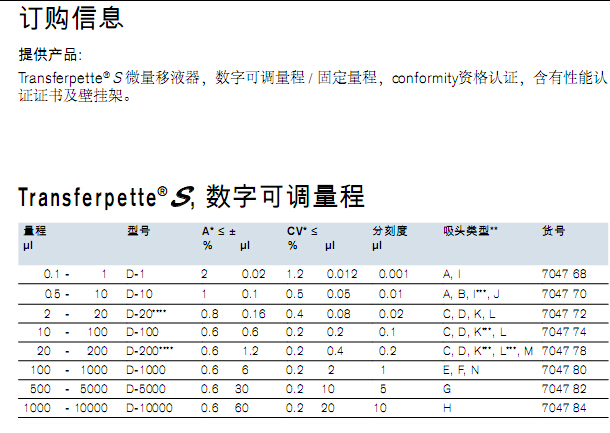This screenshot has height=433, width=610.
Task: Click the 分刻度 column header
Action: (390, 231)
